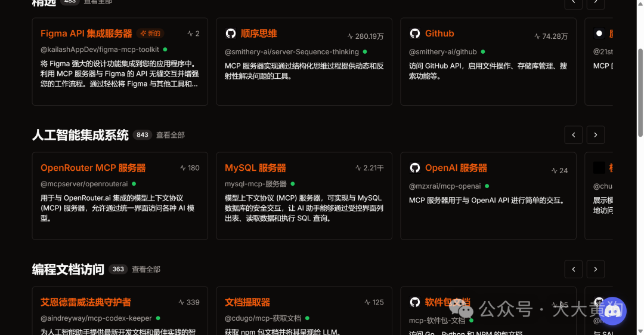Click 843 count badge
The height and width of the screenshot is (335, 644).
(143, 134)
